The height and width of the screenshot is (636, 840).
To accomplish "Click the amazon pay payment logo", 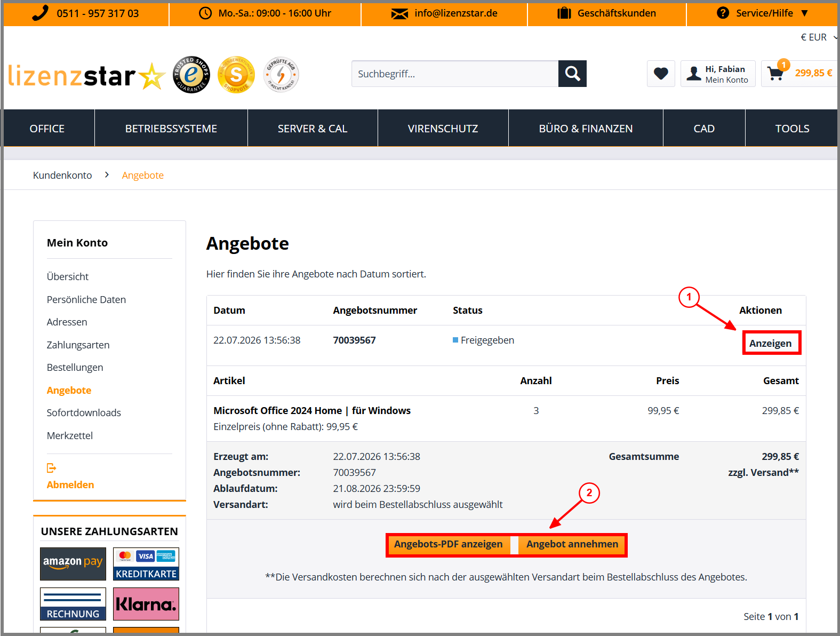I will coord(73,564).
